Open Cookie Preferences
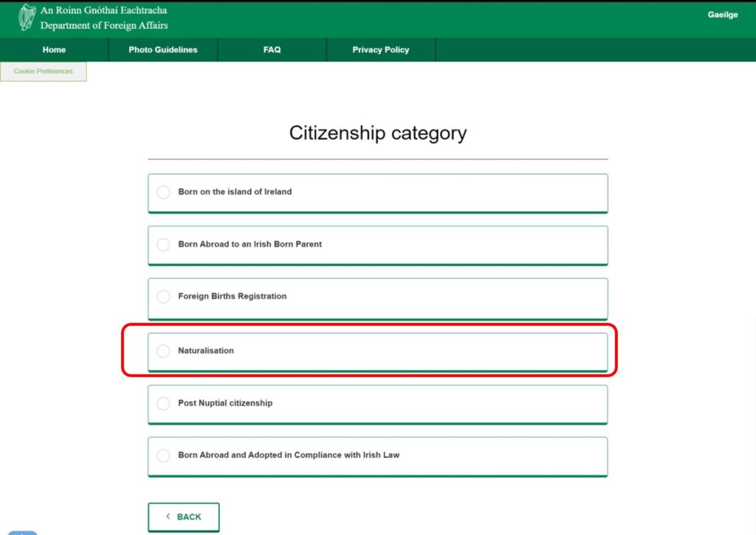The height and width of the screenshot is (535, 756). tap(43, 72)
